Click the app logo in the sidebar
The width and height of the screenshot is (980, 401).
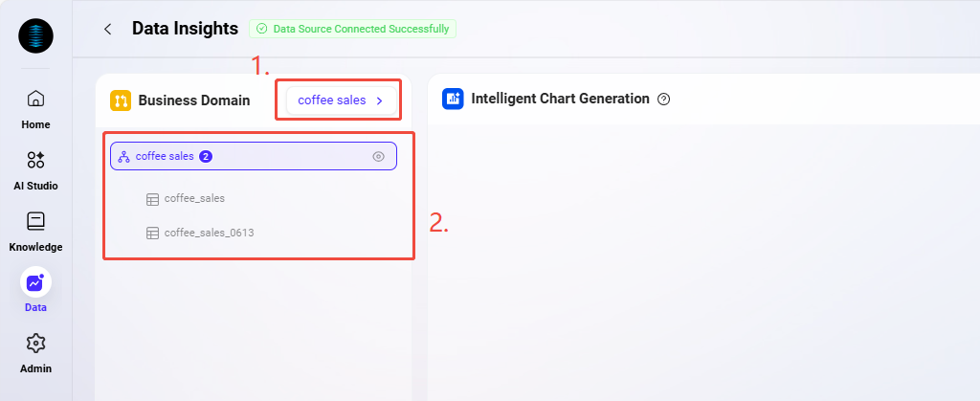35,35
